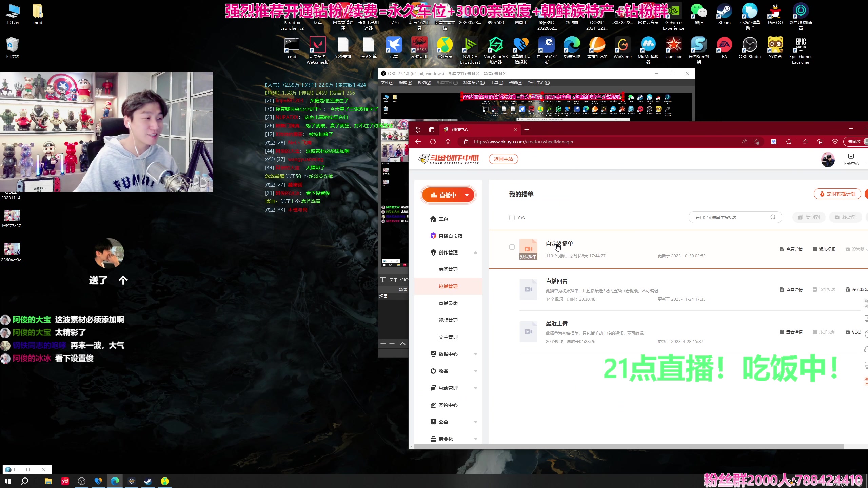The image size is (868, 488).
Task: Select 轮播管理 in the sidebar menu
Action: [x=448, y=286]
